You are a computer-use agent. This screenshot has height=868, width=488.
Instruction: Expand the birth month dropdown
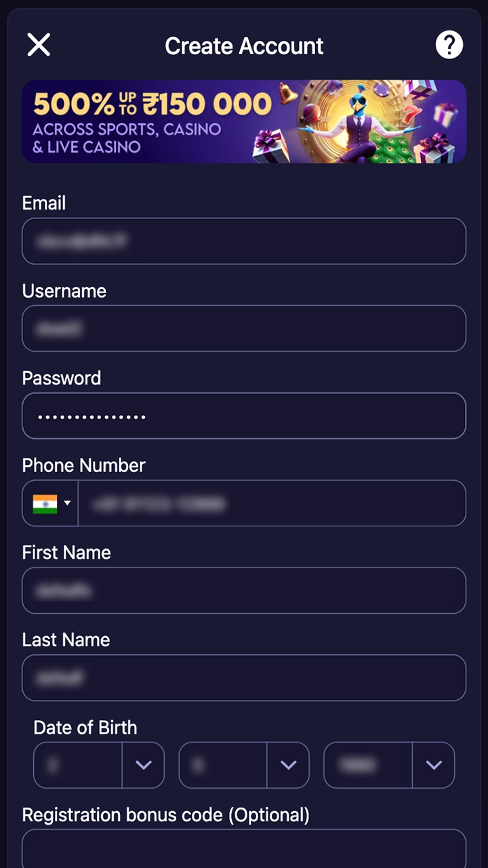pos(288,765)
